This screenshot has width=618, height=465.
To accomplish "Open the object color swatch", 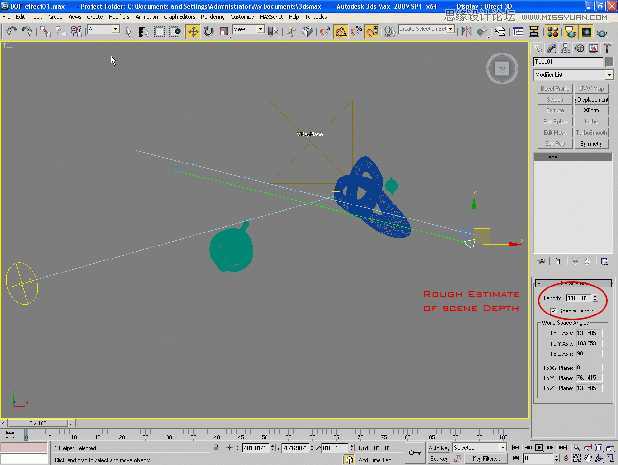I will coord(609,62).
